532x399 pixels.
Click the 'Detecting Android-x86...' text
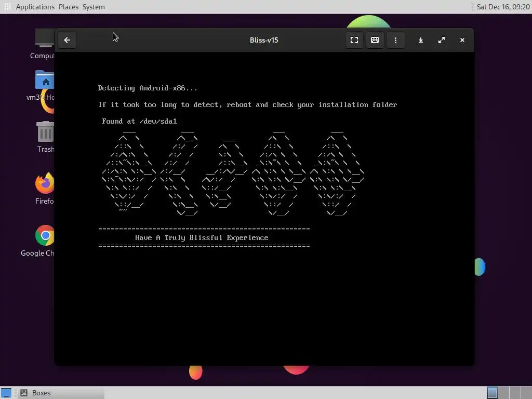pos(148,88)
